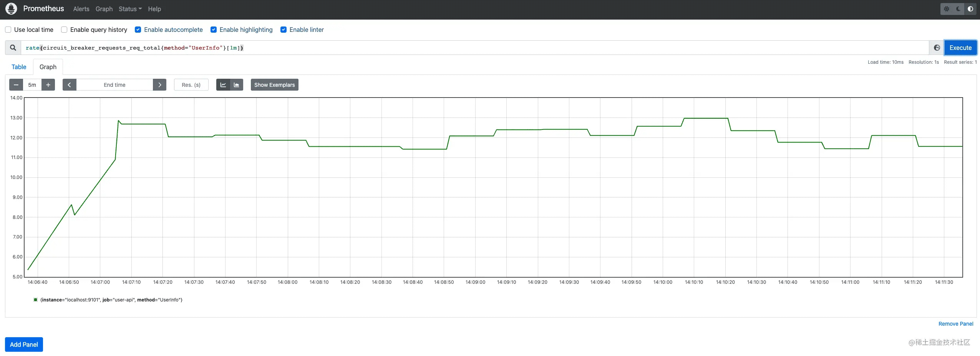Screen dimensions: 980x356
Task: Uncheck Enable highlighting
Action: pos(214,30)
